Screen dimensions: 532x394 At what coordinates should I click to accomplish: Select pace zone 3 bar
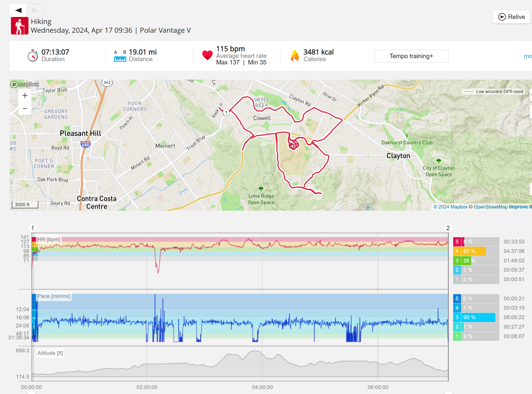coord(476,317)
